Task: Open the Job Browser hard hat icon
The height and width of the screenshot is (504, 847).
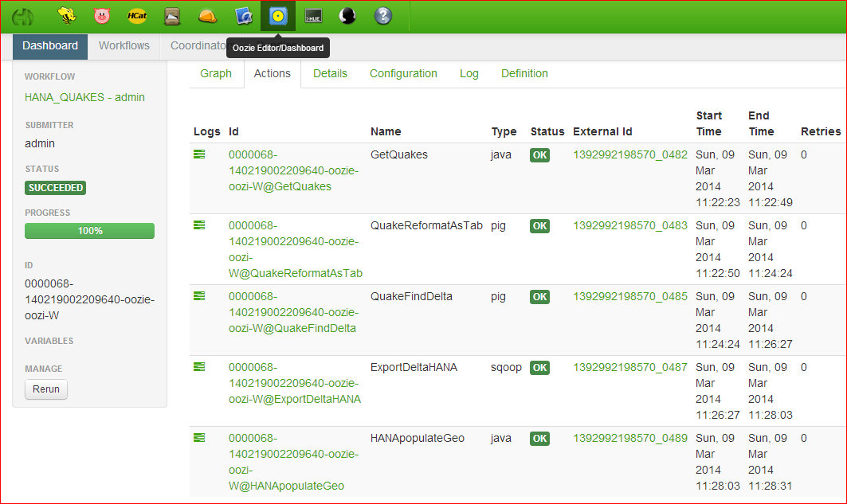Action: (x=207, y=16)
